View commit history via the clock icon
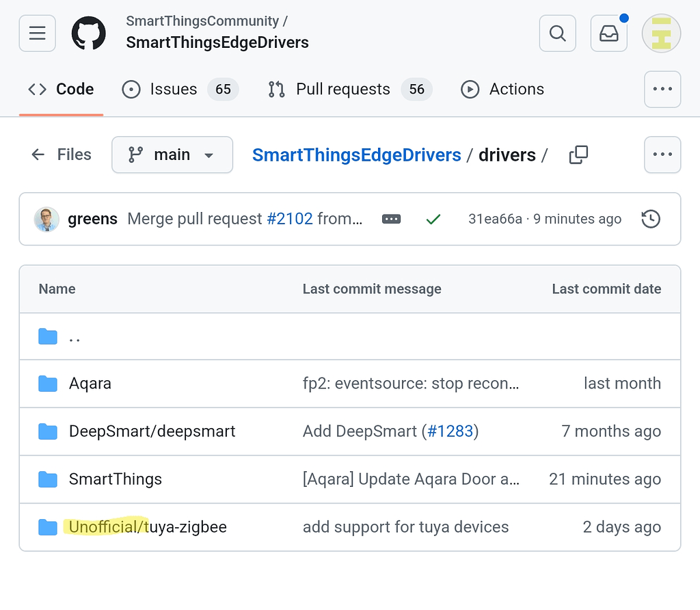The height and width of the screenshot is (610, 700). pyautogui.click(x=651, y=219)
